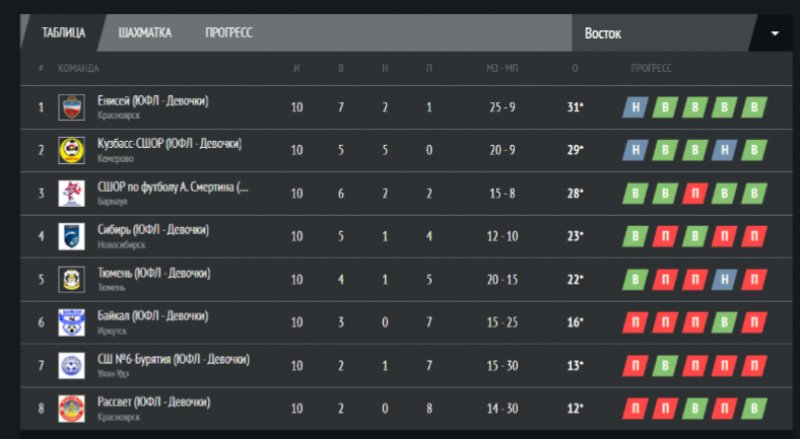
Task: Click the red П badge in СШОР Смертина row
Action: [694, 193]
